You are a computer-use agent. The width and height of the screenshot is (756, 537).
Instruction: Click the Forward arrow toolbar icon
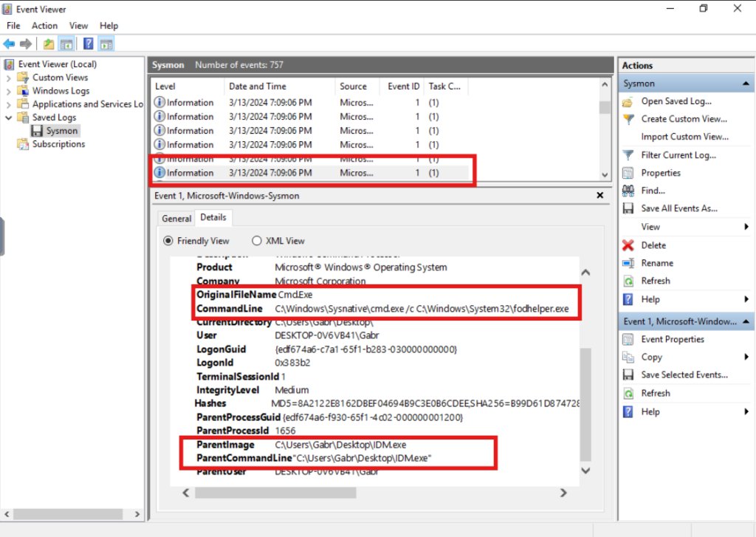[x=26, y=44]
